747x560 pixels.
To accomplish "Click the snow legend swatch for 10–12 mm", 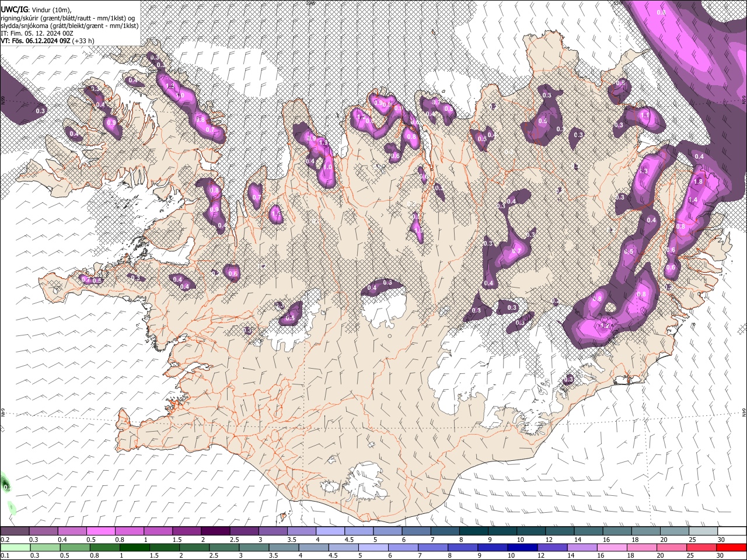I will click(531, 531).
